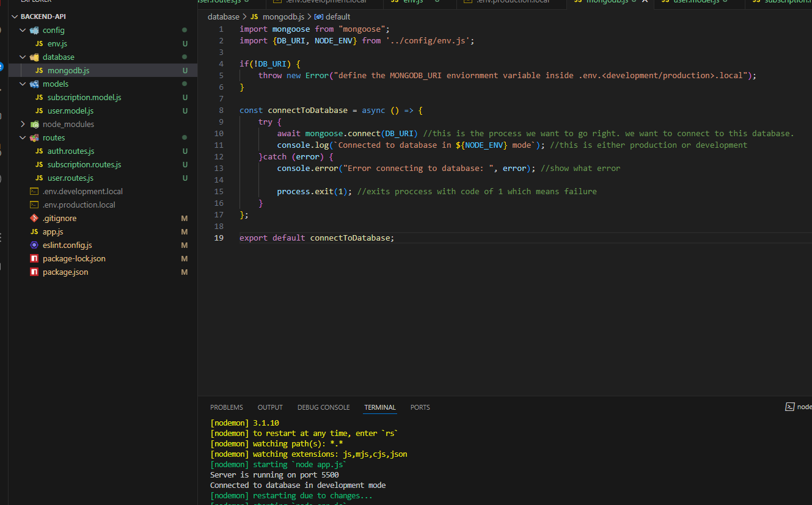Click the npm icon beside package.json
The image size is (812, 505).
pyautogui.click(x=34, y=272)
